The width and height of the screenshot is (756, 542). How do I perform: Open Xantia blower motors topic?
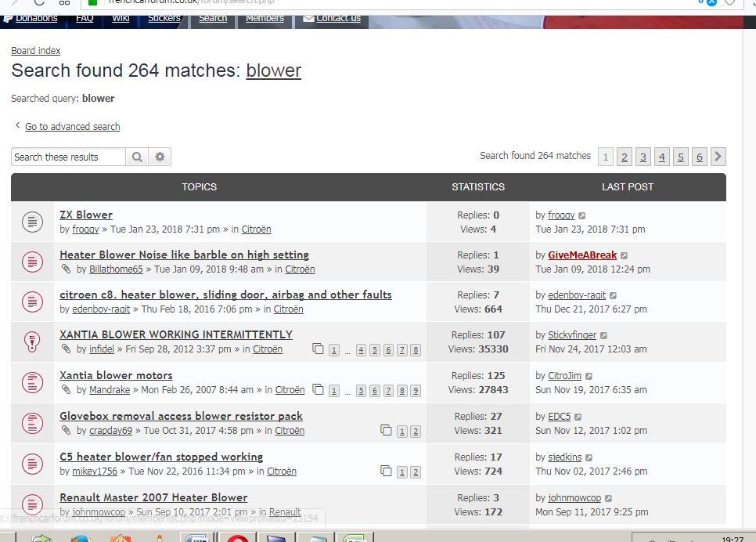coord(116,375)
